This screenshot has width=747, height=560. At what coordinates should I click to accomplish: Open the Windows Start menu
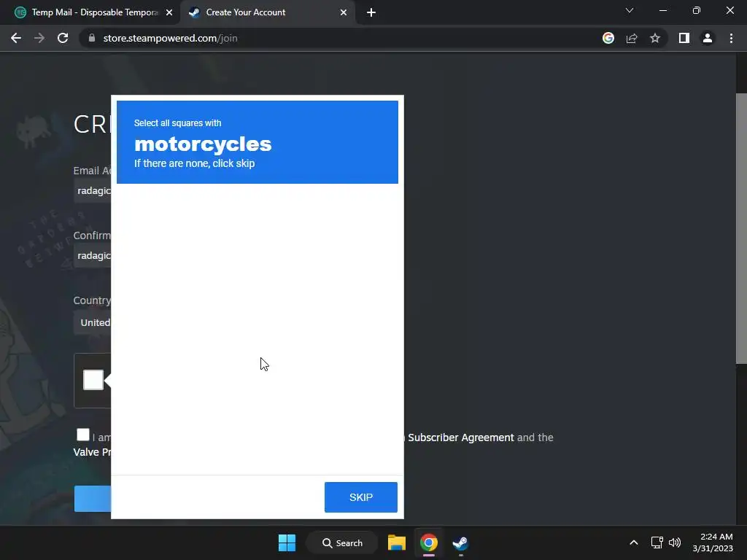click(x=287, y=542)
